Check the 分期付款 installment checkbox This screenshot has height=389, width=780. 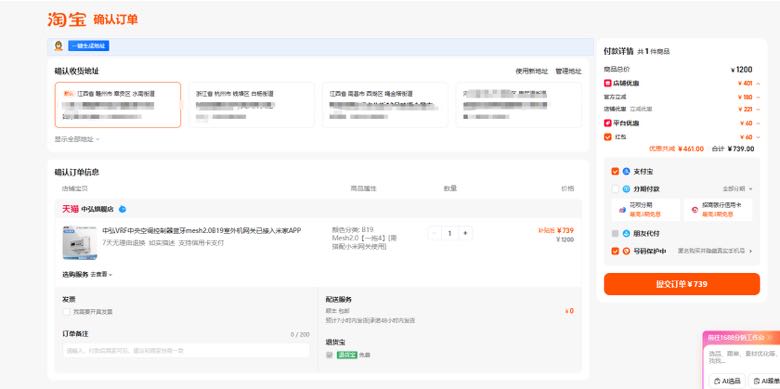[x=615, y=189]
